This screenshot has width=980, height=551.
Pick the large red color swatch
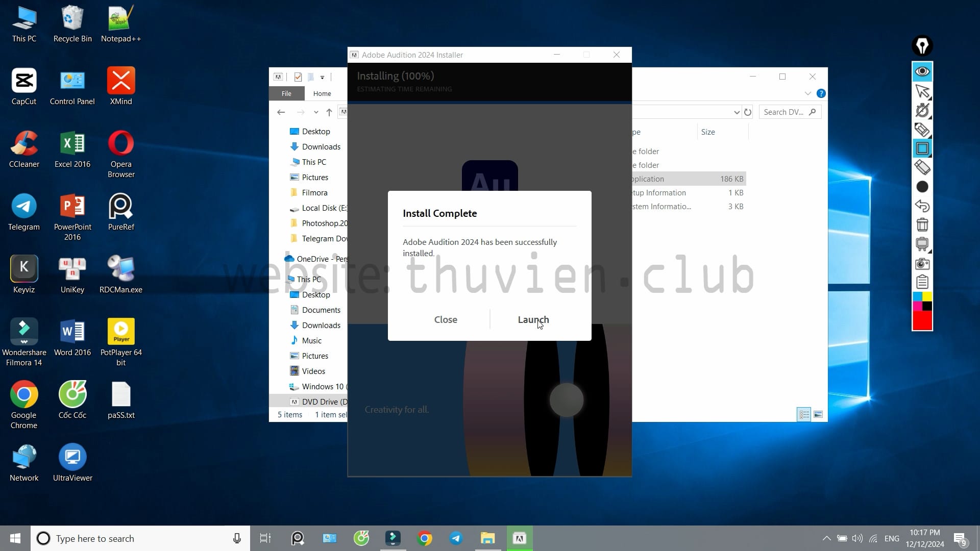tap(922, 321)
